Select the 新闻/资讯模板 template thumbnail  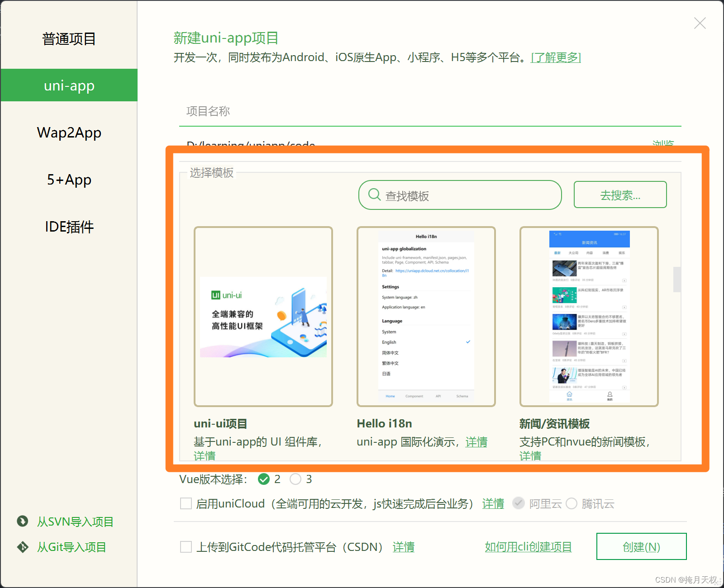click(x=589, y=317)
